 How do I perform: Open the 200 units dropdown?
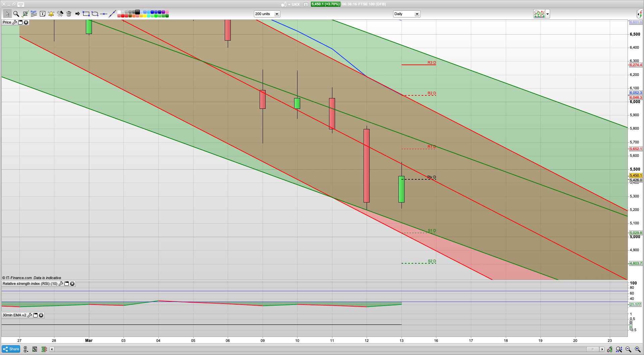point(277,14)
